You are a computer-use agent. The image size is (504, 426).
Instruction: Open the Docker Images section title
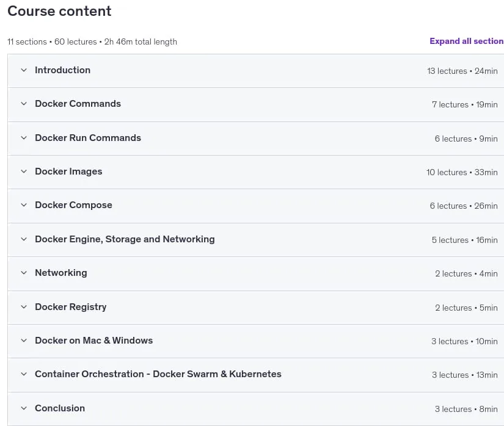click(68, 171)
